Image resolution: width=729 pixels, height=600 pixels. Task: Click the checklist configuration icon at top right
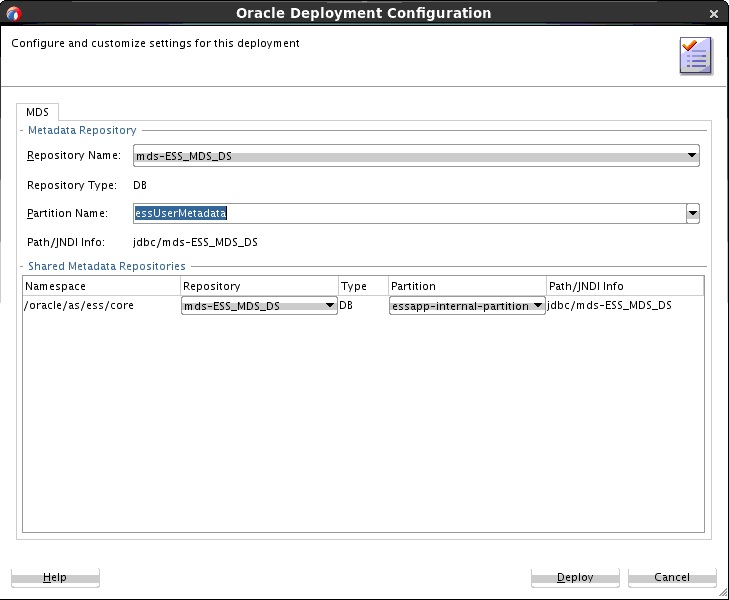696,56
